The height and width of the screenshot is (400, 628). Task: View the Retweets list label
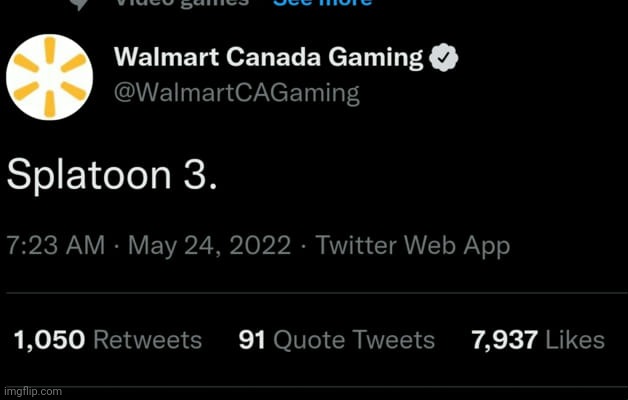[147, 340]
